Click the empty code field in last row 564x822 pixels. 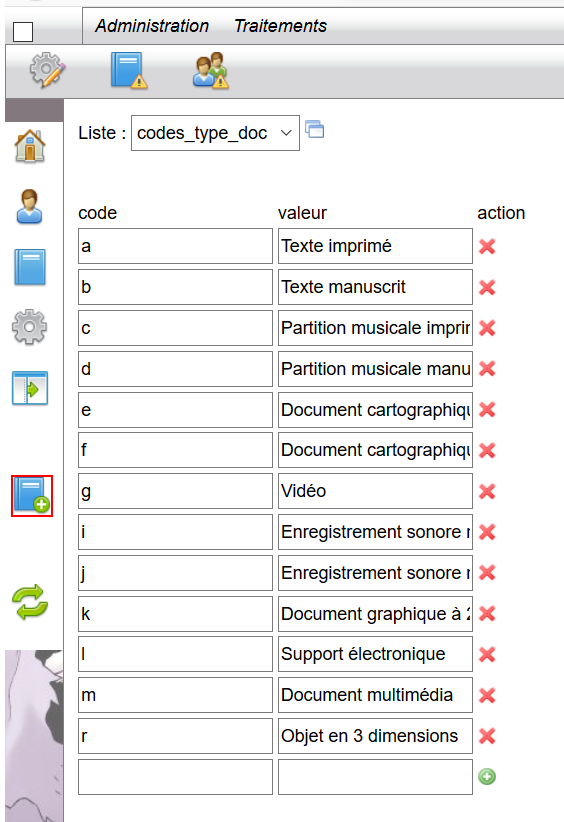176,777
